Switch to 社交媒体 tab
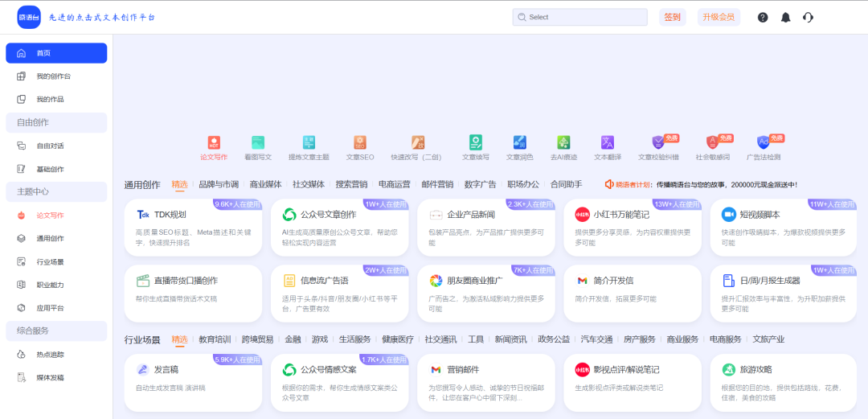Screen dimensions: 868x419 pyautogui.click(x=309, y=184)
